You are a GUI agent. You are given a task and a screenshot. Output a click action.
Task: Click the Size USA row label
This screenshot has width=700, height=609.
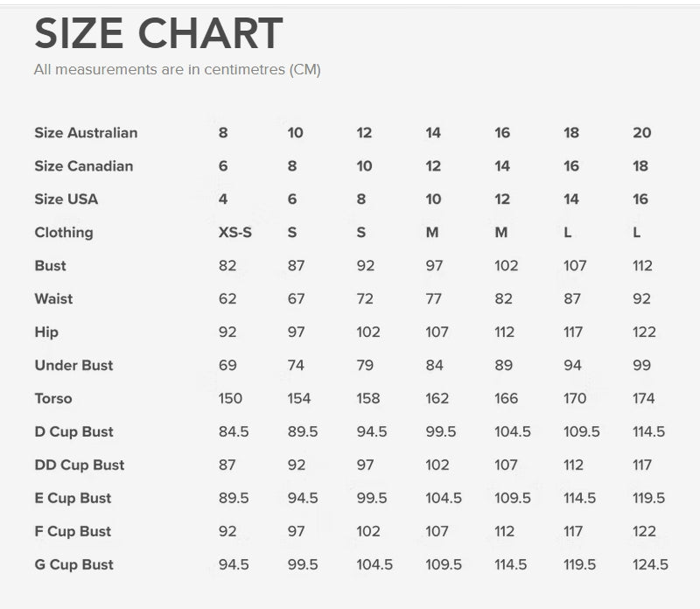66,199
